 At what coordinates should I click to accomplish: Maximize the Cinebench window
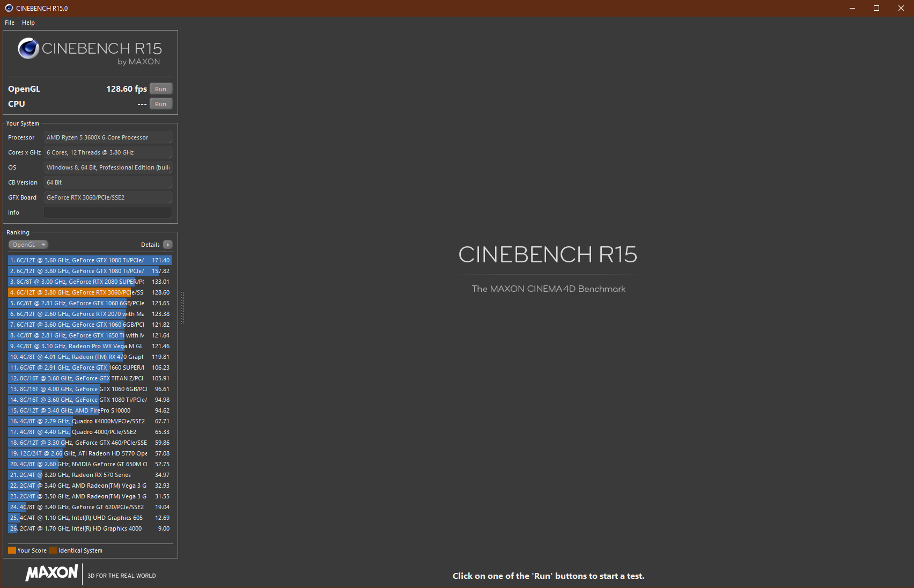[x=876, y=8]
